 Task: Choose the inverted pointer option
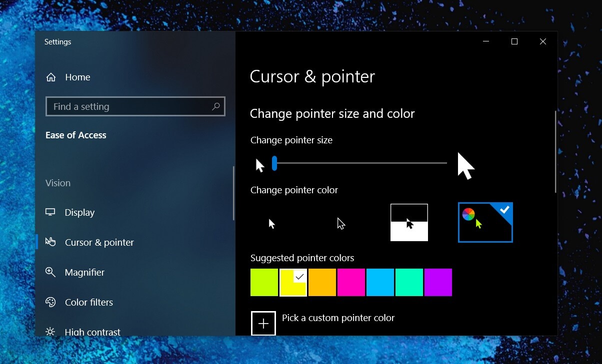(409, 223)
